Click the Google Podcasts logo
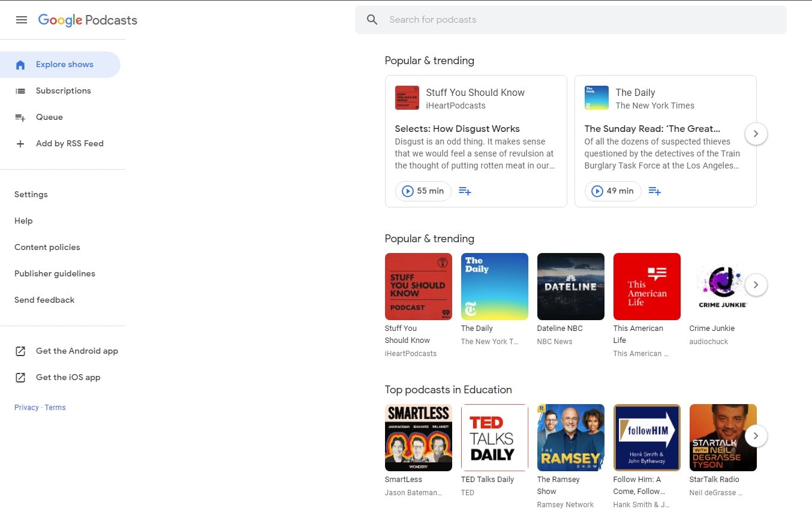 coord(88,20)
